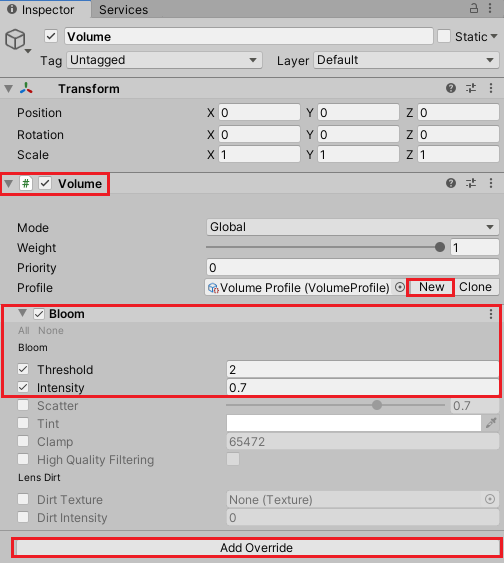Collapse the Bloom override section

click(23, 313)
